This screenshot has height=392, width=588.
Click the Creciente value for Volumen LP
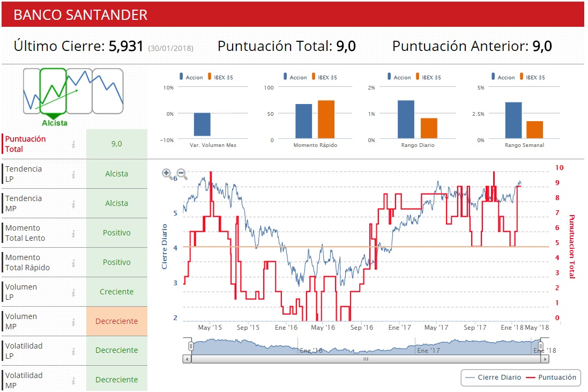tap(117, 292)
